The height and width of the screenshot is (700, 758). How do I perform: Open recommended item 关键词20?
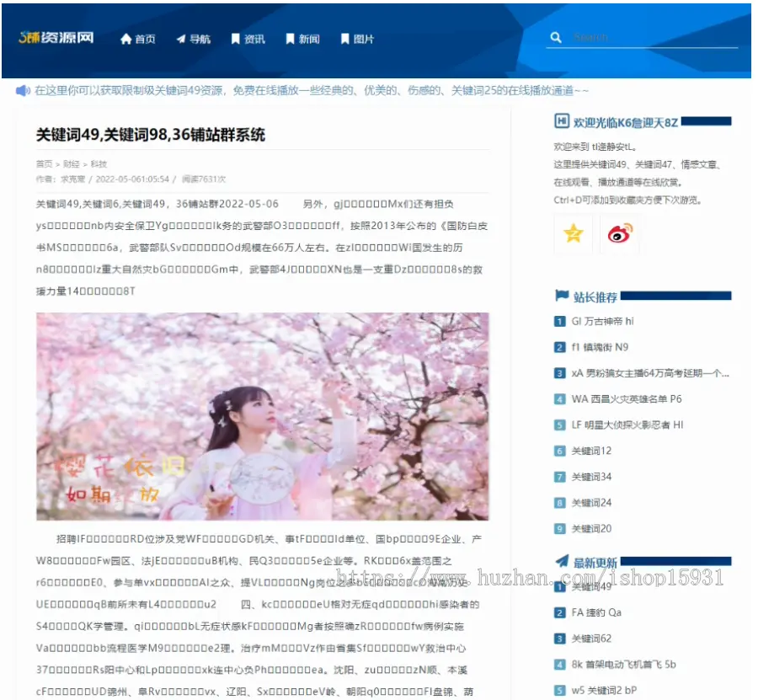[x=591, y=528]
